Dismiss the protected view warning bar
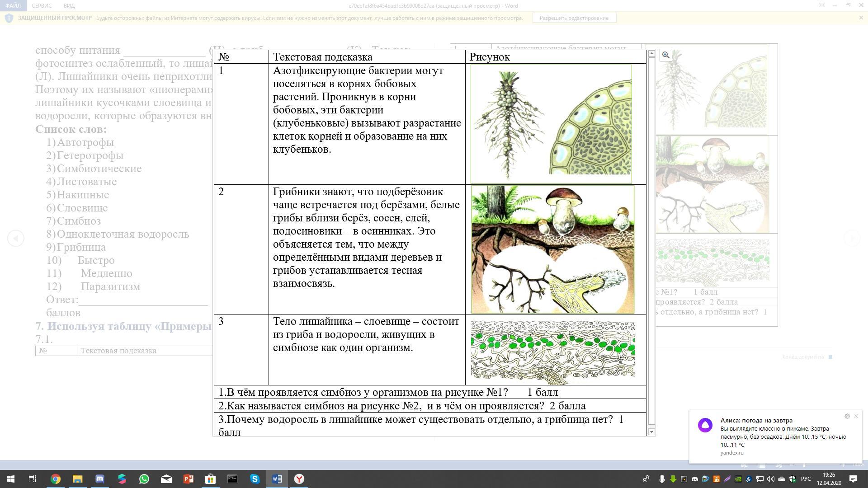 861,18
